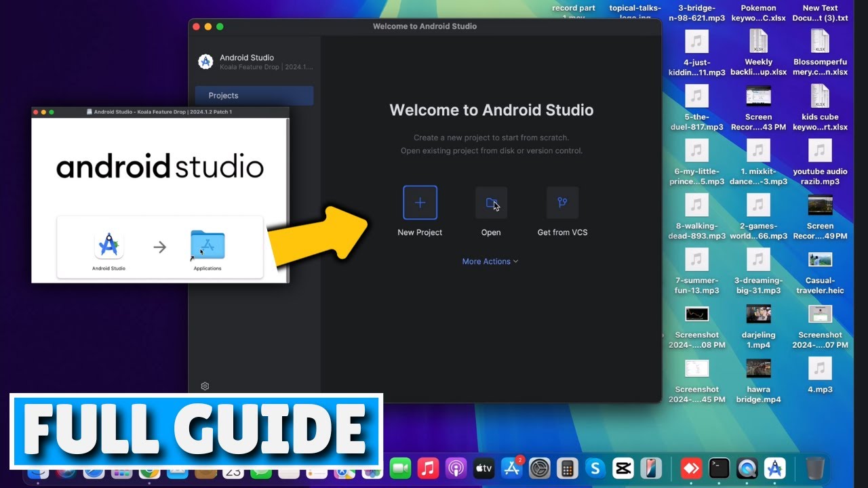Click Android Studio app icon in installer window
Viewport: 868px width, 488px height.
click(108, 245)
